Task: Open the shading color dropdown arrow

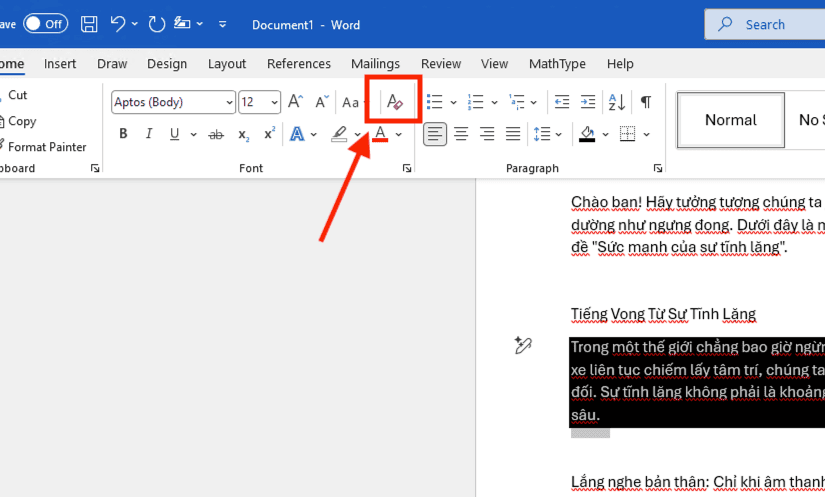Action: pyautogui.click(x=606, y=135)
